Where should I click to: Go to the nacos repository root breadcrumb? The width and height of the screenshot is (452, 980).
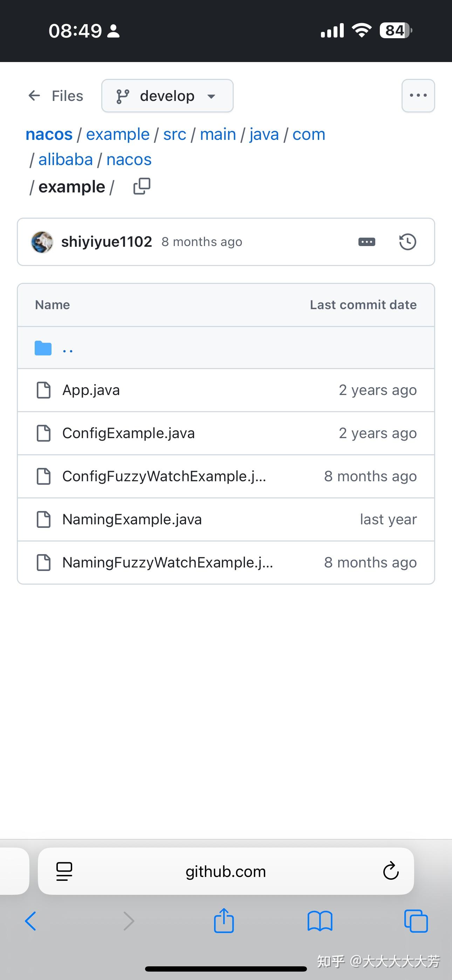tap(49, 134)
